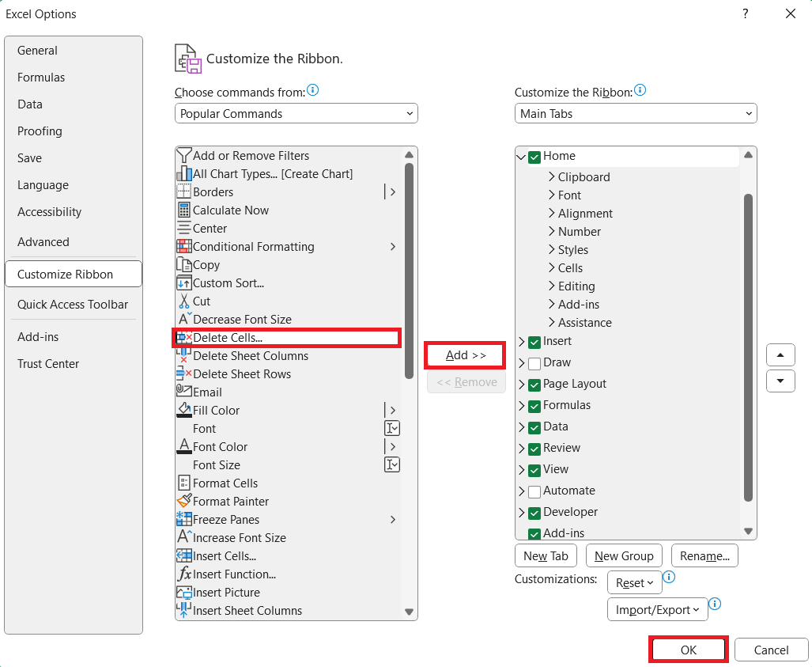The image size is (812, 667).
Task: Go to Quick Access Toolbar settings
Action: (x=74, y=304)
